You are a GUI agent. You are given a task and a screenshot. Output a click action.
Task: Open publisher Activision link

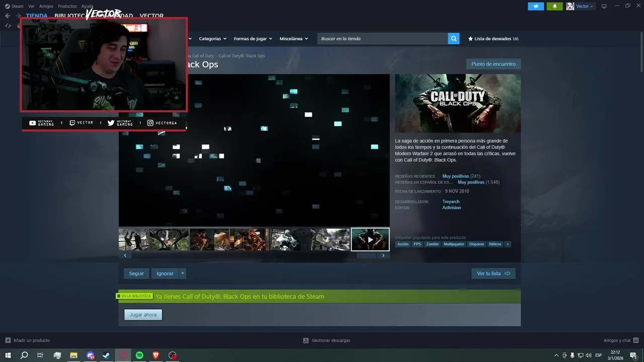[x=451, y=208]
